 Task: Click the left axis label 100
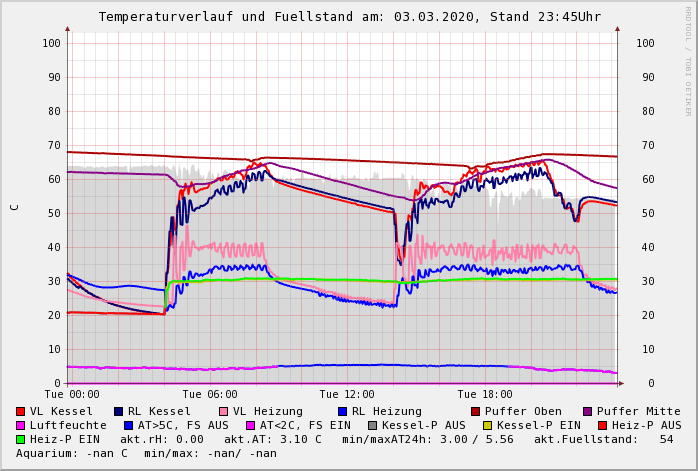point(52,43)
